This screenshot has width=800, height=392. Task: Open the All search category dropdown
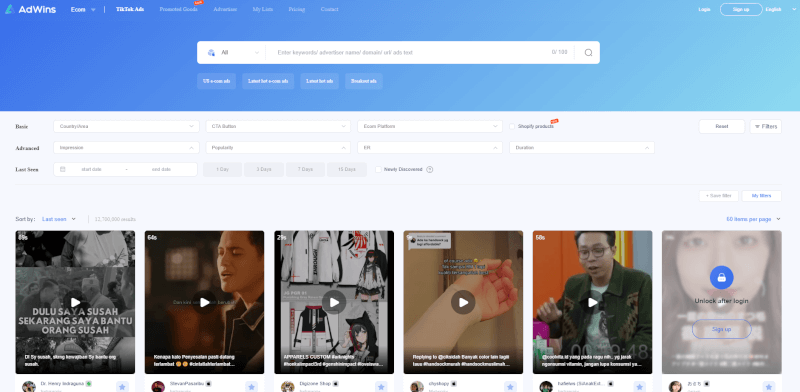pos(234,53)
